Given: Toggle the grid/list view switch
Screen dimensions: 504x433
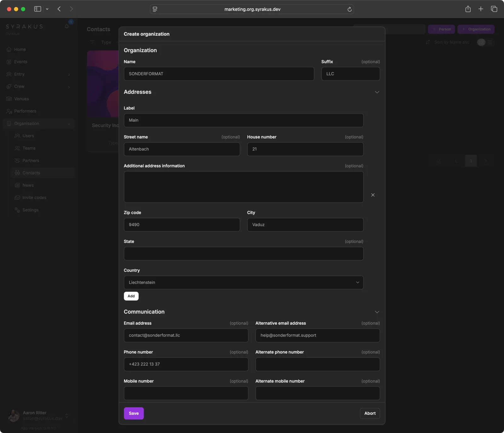Looking at the screenshot, I should (x=485, y=42).
